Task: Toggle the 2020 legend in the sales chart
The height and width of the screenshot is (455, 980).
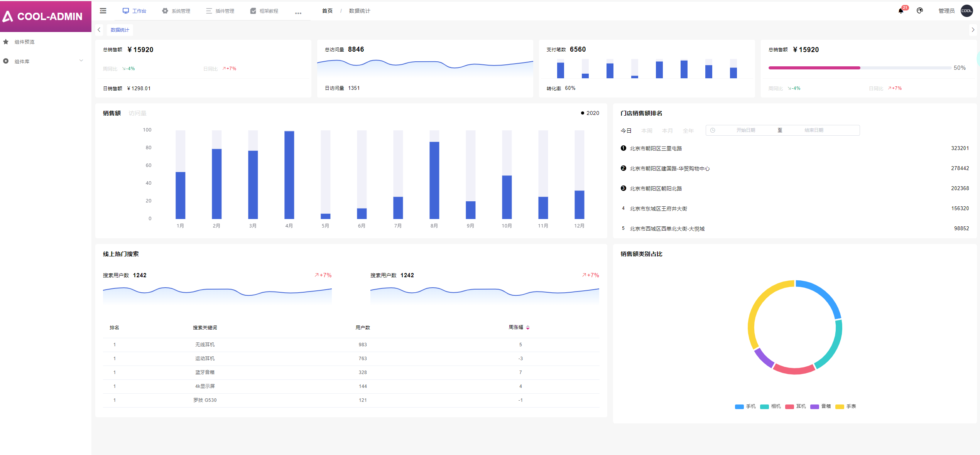Action: [590, 113]
